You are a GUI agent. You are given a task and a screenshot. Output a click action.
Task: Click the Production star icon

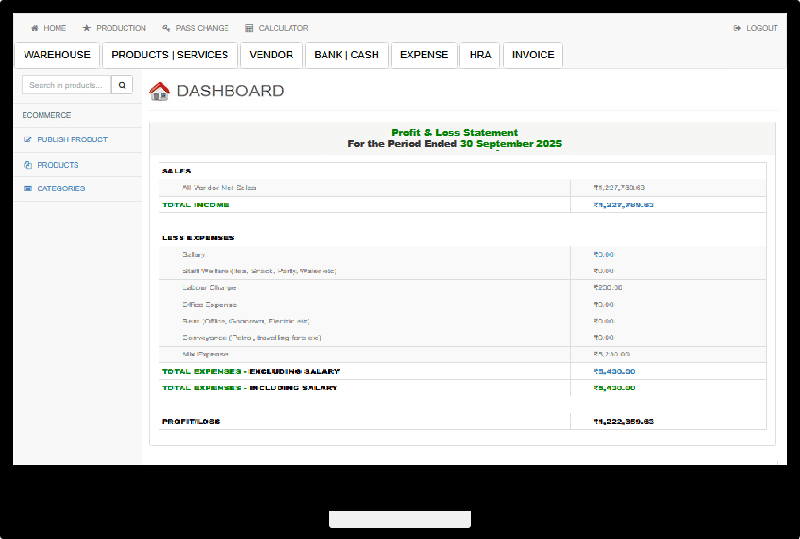(87, 28)
